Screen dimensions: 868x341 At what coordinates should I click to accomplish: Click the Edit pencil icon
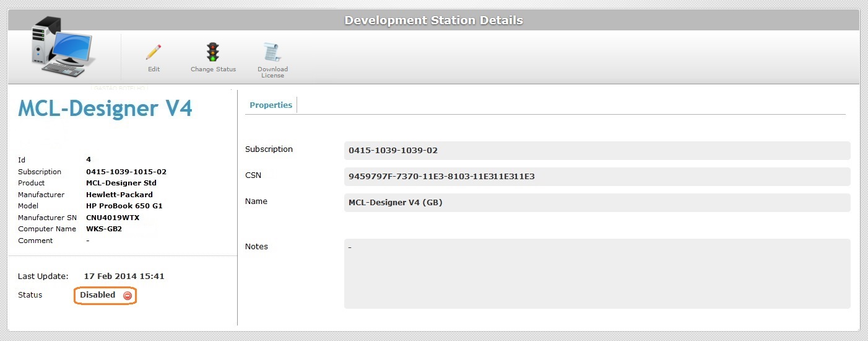coord(154,52)
